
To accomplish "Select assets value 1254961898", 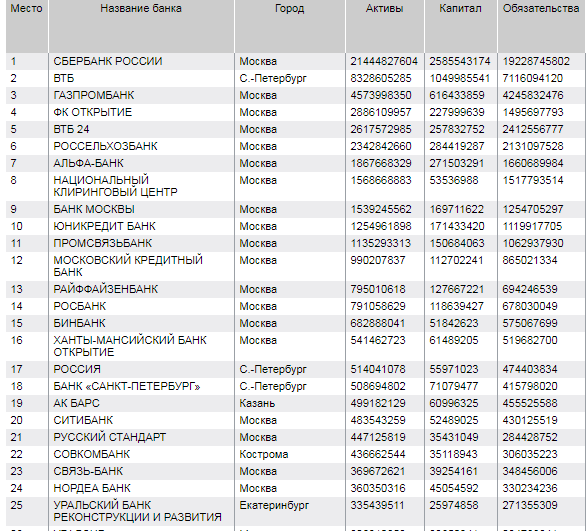I will point(380,226).
